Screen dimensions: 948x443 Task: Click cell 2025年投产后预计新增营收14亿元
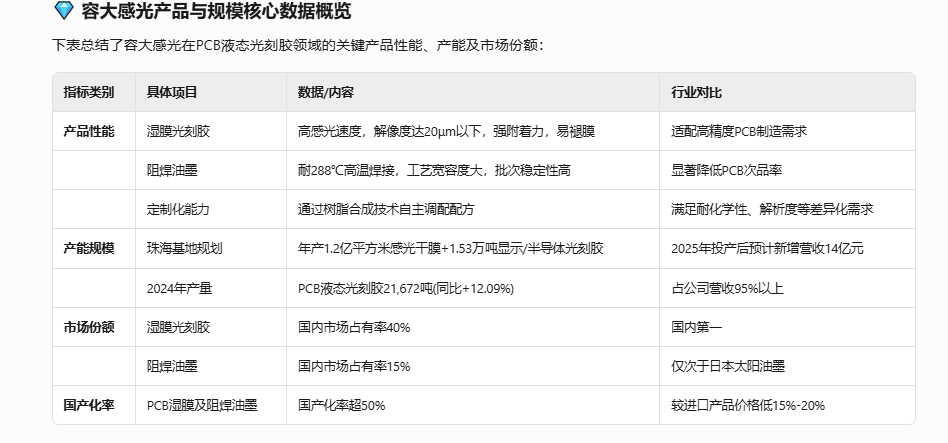(767, 248)
